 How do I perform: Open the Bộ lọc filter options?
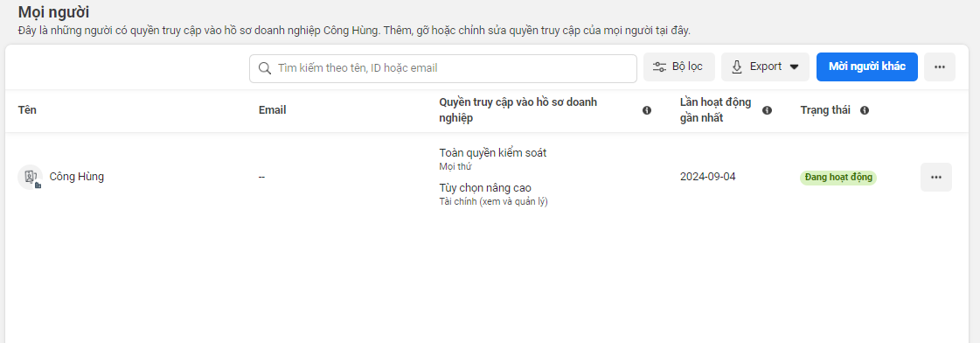tap(678, 67)
